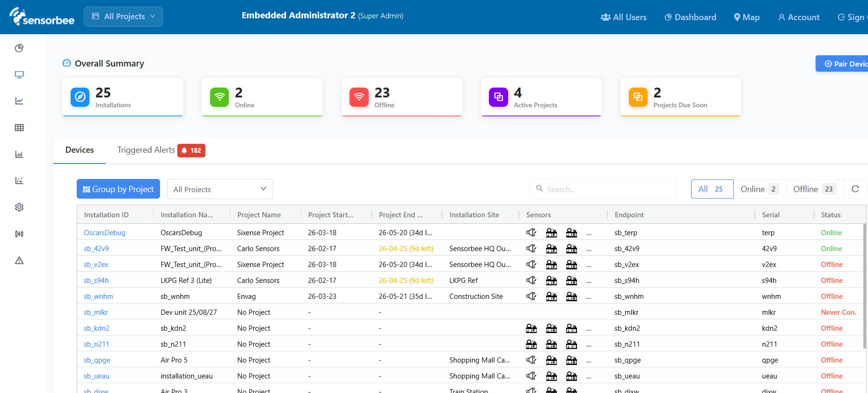Open the Map link
The width and height of the screenshot is (868, 393).
(x=747, y=17)
